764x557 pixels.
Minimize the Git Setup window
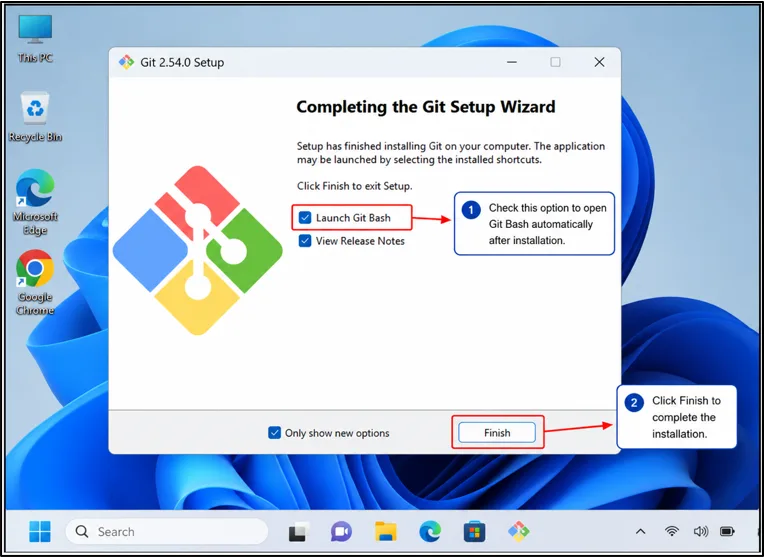coord(512,62)
